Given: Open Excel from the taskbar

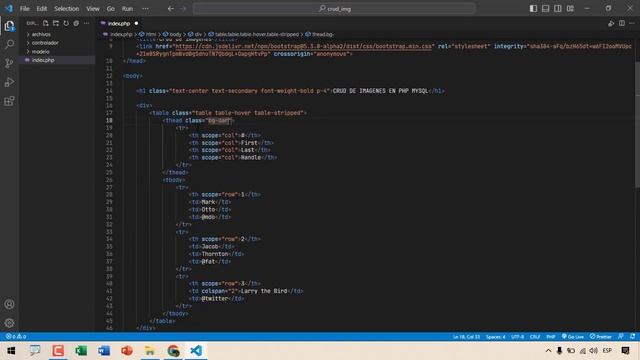Looking at the screenshot, I should pyautogui.click(x=81, y=351).
